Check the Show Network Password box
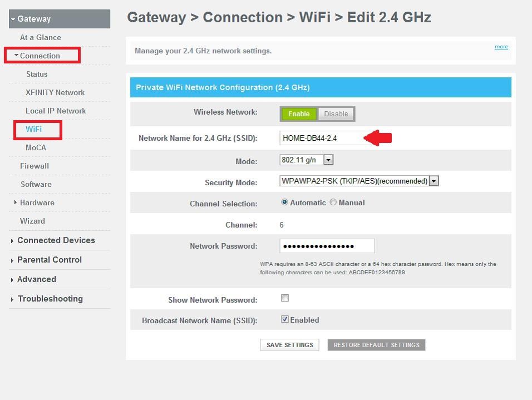 pyautogui.click(x=285, y=298)
